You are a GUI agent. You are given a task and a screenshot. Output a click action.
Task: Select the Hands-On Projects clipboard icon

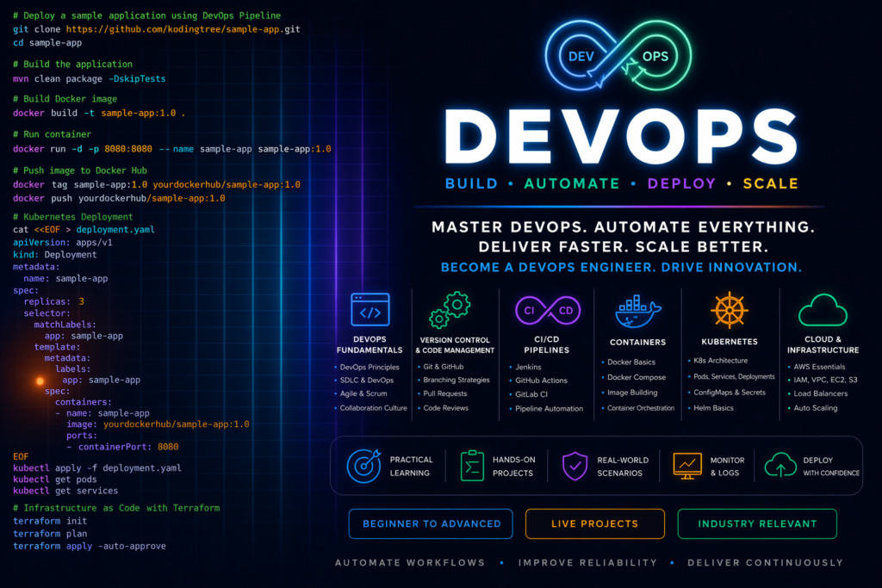click(472, 466)
